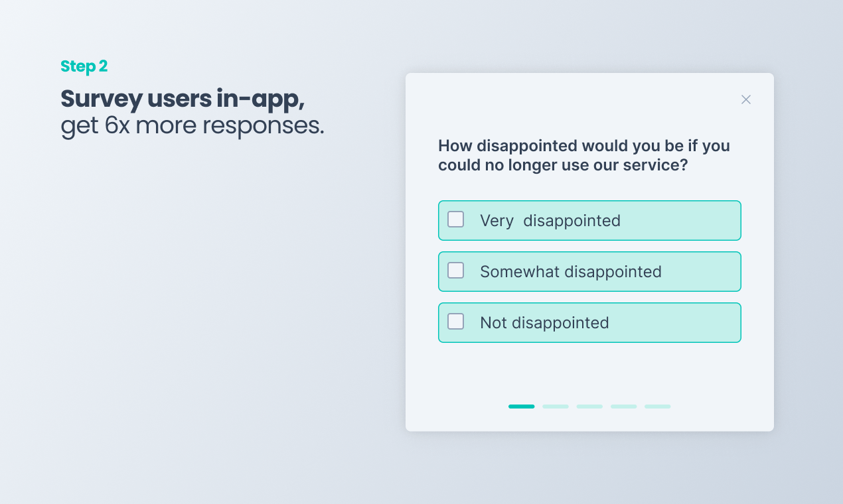Click the Very disappointed label text
Screen dimensions: 843x504
(550, 221)
